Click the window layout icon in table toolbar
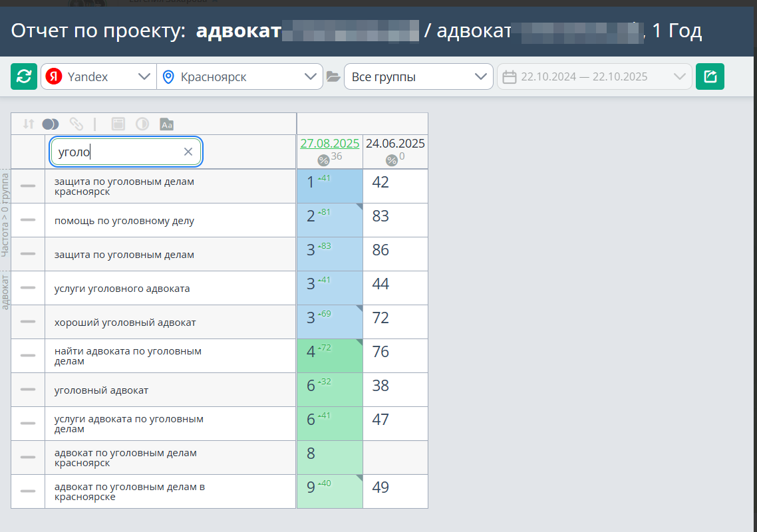Viewport: 757px width, 532px height. [x=118, y=124]
